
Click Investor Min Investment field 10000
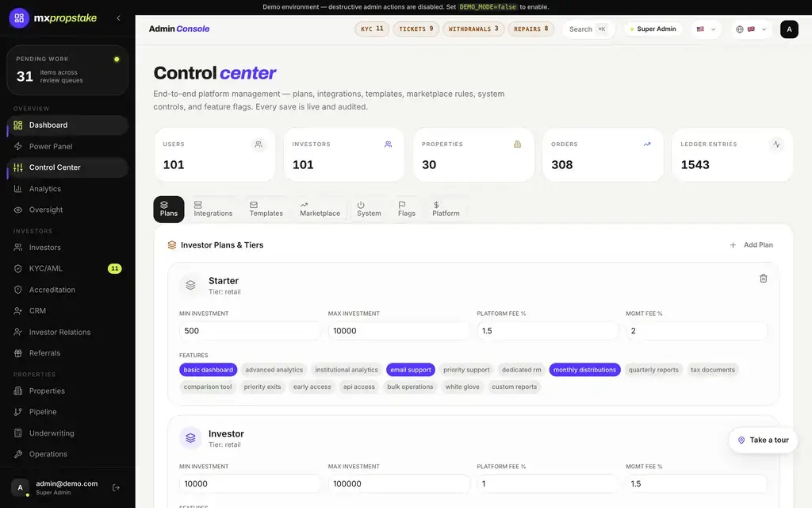click(x=250, y=483)
